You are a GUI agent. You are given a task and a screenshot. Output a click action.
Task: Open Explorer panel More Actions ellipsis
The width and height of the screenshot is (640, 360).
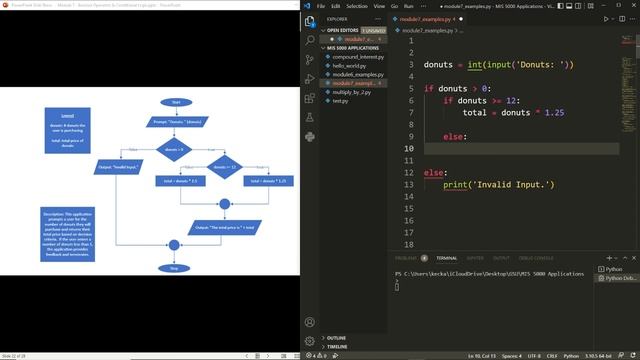[x=378, y=19]
